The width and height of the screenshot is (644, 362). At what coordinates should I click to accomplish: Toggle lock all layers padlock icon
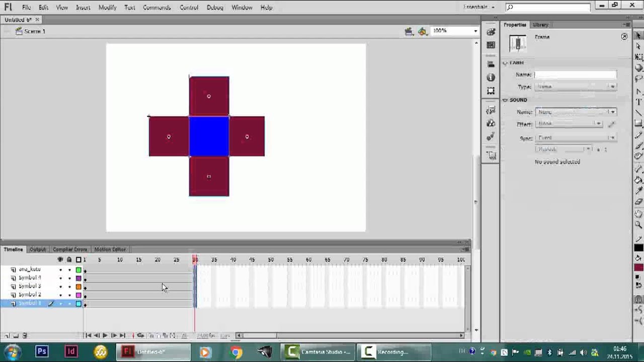point(69,259)
